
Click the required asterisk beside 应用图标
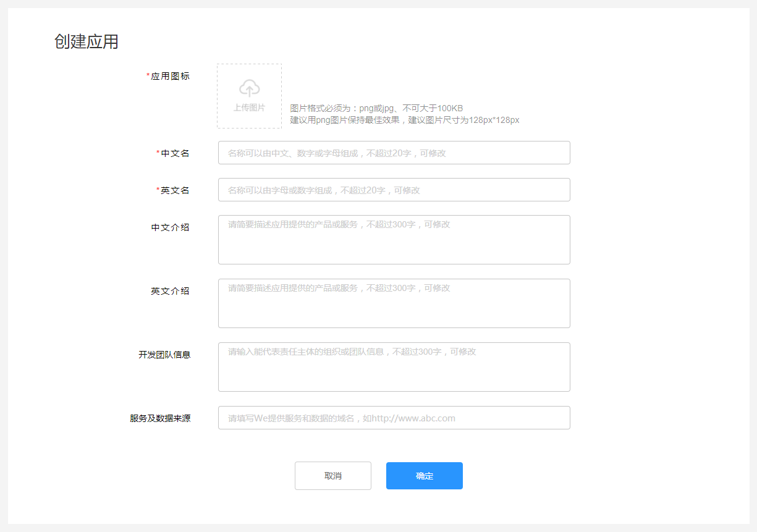(x=148, y=75)
